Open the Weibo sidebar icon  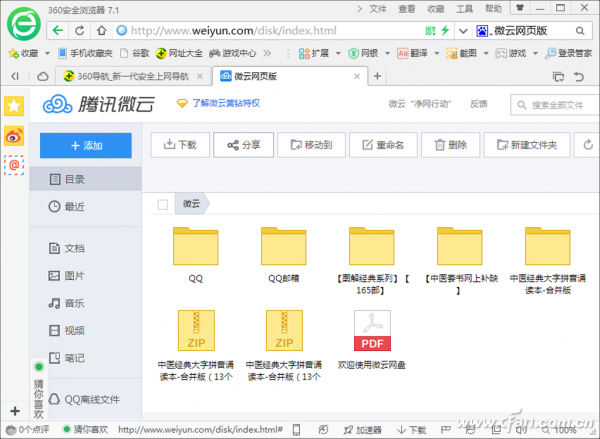point(14,136)
